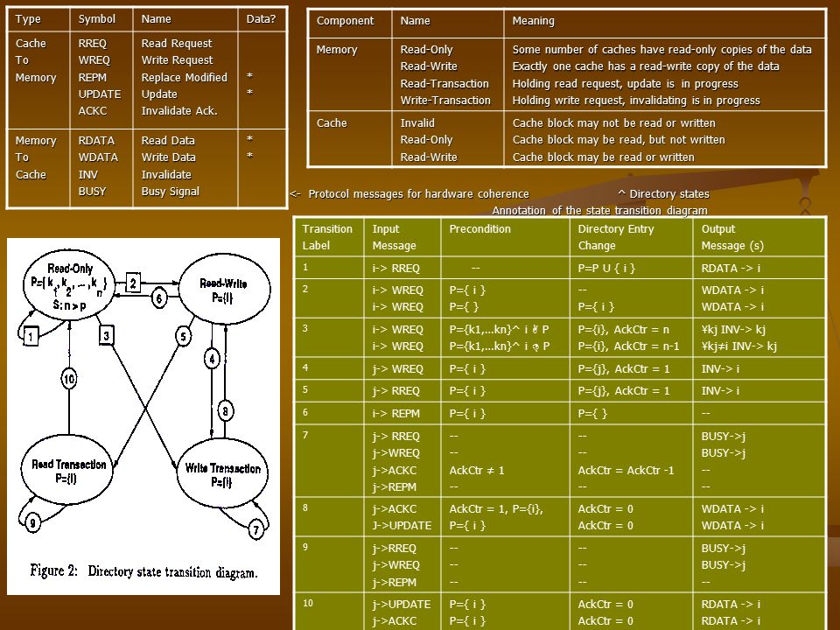Select "Write-Transaction" in directory states table
The image size is (840, 630).
(445, 100)
